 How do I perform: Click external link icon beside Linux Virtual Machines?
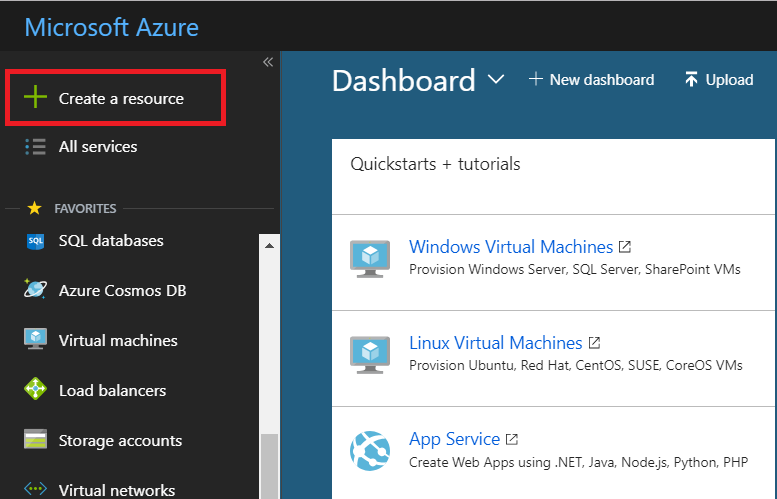(x=594, y=342)
